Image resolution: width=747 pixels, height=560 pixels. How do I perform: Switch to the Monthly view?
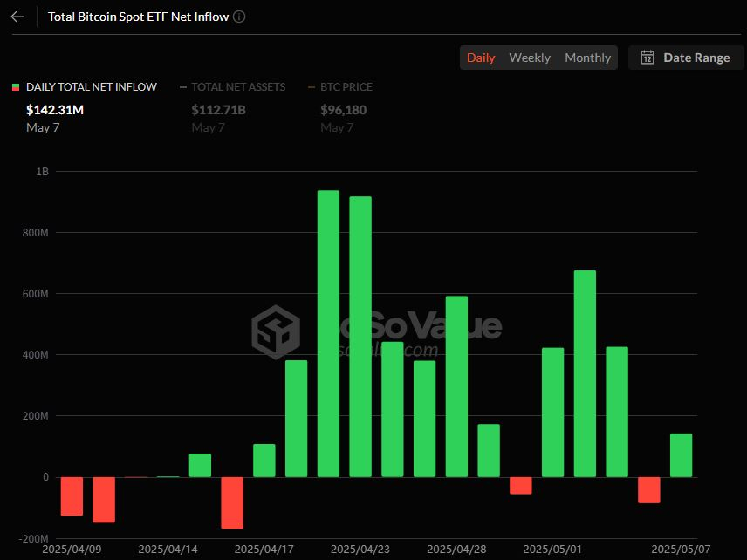587,58
